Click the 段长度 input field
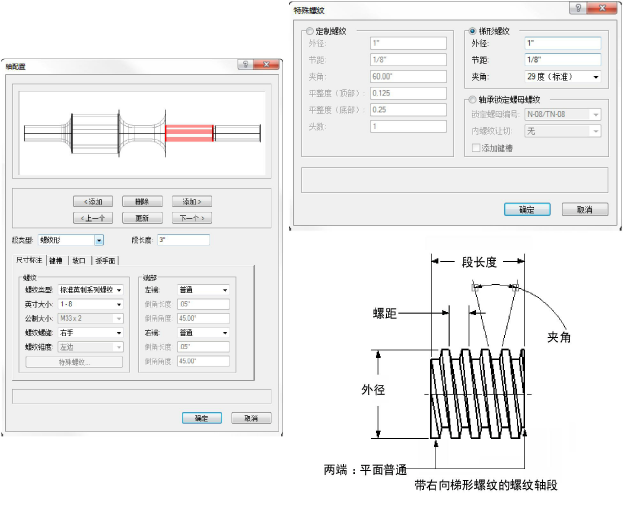The width and height of the screenshot is (623, 505). (x=182, y=240)
